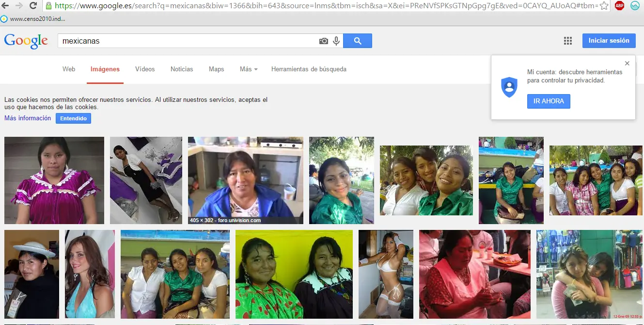
Task: Click the Iniciar sesión button
Action: (x=609, y=41)
